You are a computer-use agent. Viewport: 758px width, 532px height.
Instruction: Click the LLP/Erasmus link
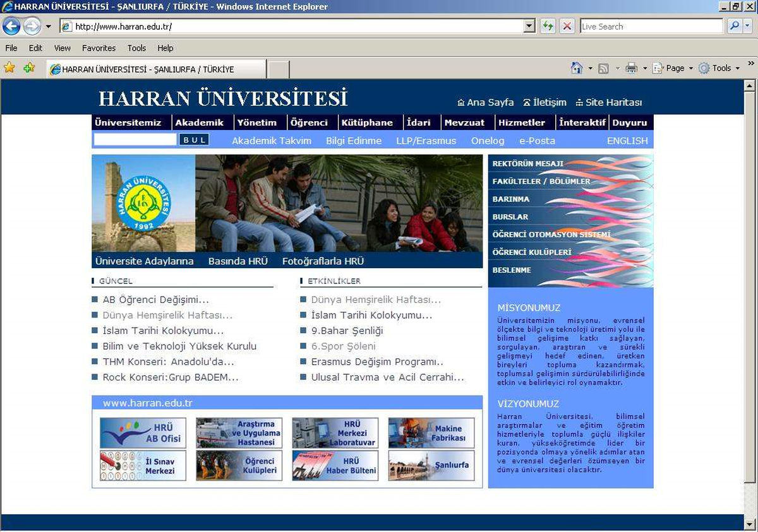pyautogui.click(x=426, y=141)
